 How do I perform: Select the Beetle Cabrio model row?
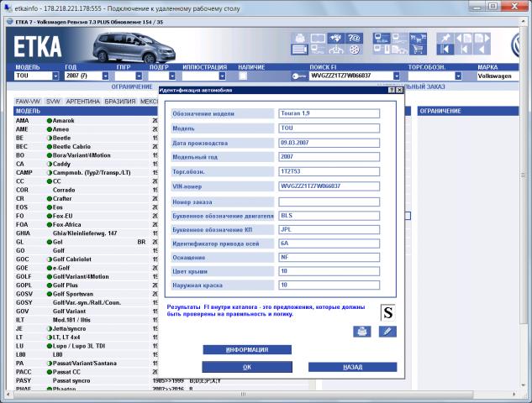[86, 146]
